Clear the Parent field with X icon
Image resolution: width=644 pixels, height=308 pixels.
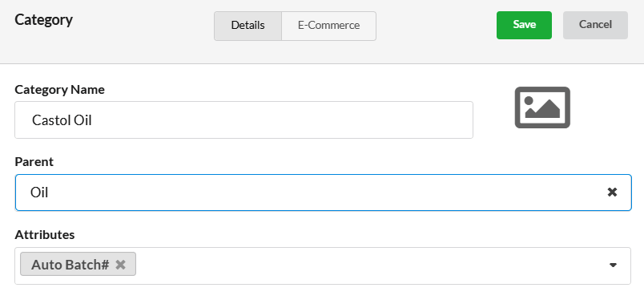612,192
